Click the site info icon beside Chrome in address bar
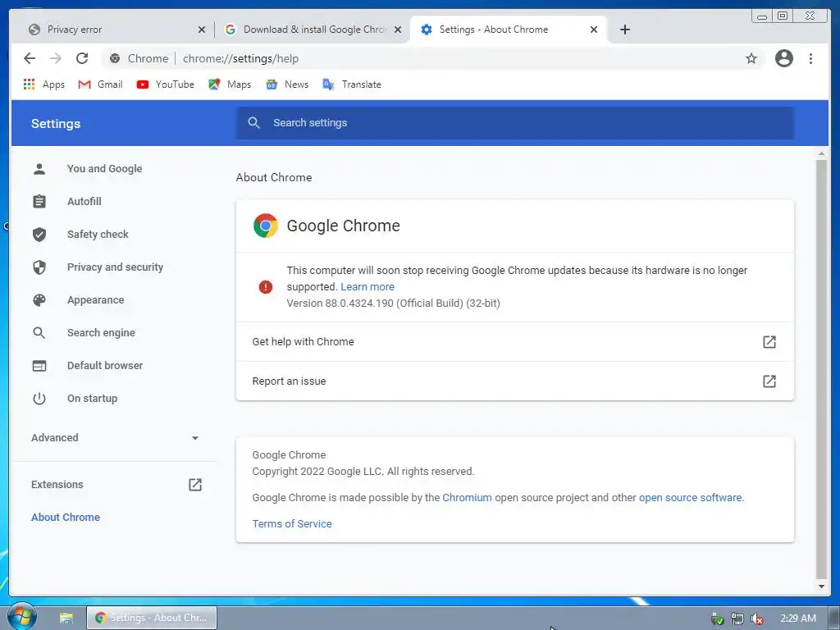The width and height of the screenshot is (840, 630). click(x=115, y=58)
